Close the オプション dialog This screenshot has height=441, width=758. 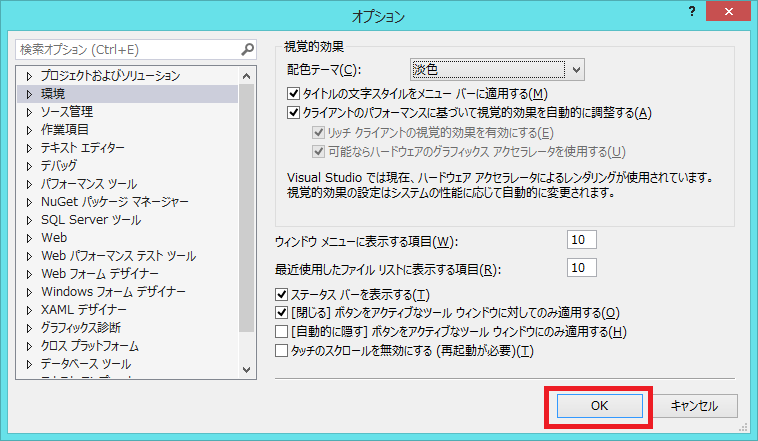tap(729, 12)
